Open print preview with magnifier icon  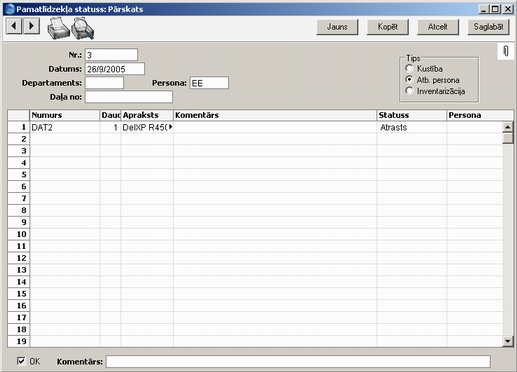tap(83, 29)
